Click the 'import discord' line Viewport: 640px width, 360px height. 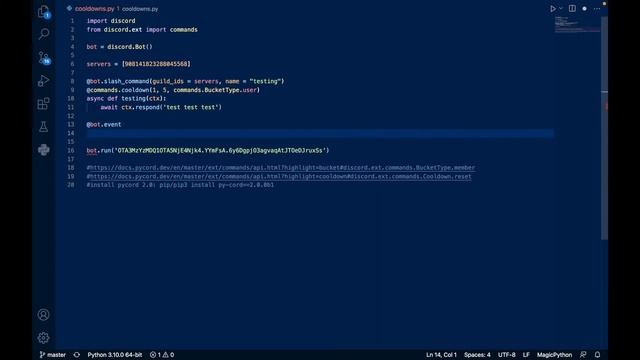coord(111,21)
